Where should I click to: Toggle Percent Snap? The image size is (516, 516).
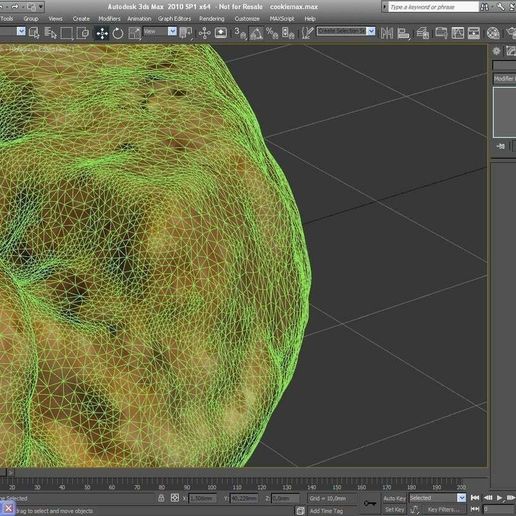click(x=272, y=33)
